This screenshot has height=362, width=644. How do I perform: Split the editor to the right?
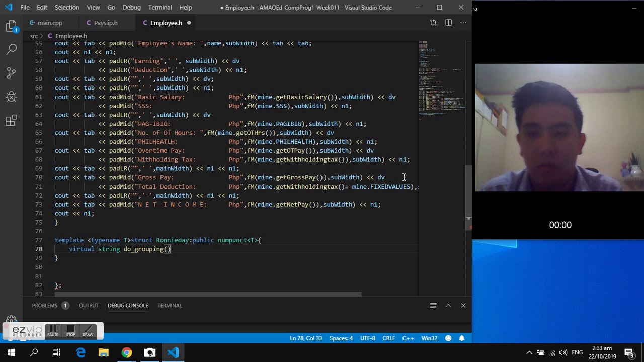click(x=448, y=23)
